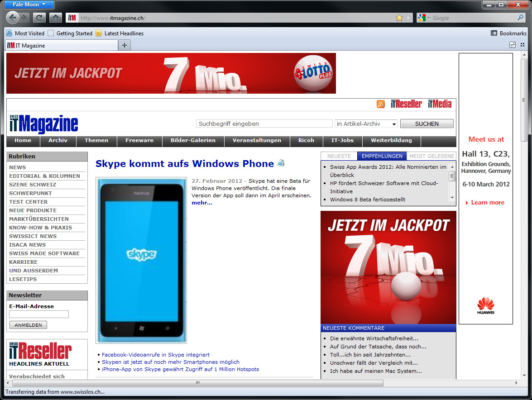532x400 pixels.
Task: Open the SWISS MADE SOFTWARE rubric
Action: pyautogui.click(x=44, y=253)
